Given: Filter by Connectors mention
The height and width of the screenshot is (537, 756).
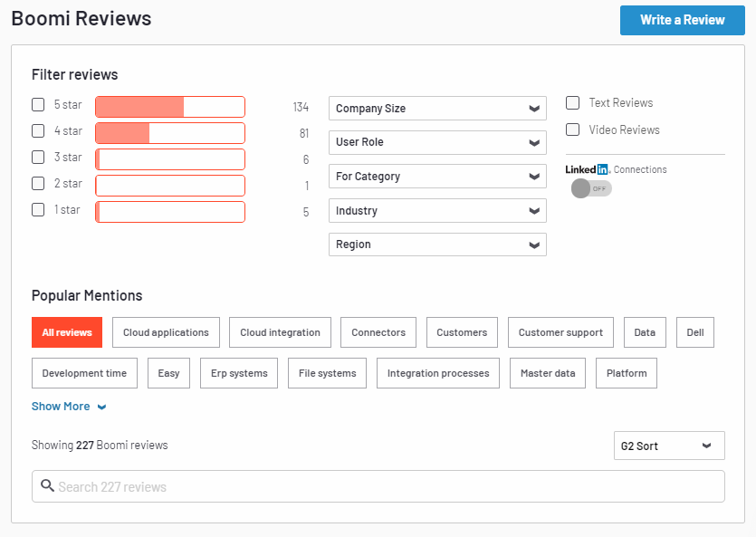Looking at the screenshot, I should click(378, 332).
